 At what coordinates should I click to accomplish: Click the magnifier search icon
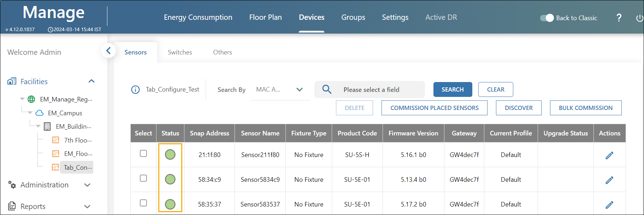[327, 89]
